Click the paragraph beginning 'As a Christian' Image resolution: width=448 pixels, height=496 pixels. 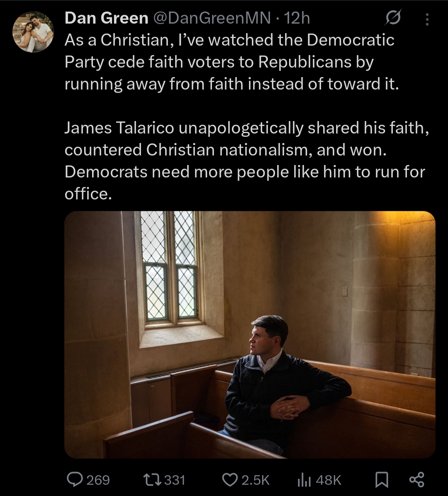click(x=231, y=62)
